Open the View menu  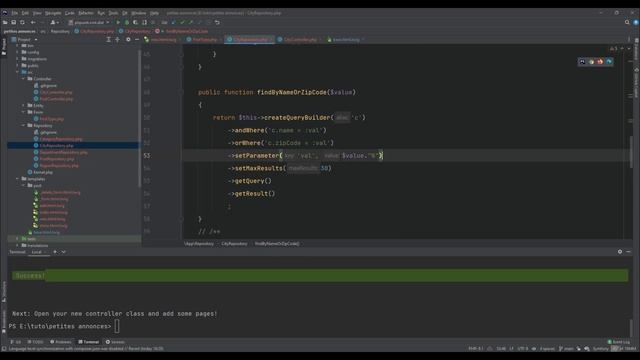37,13
